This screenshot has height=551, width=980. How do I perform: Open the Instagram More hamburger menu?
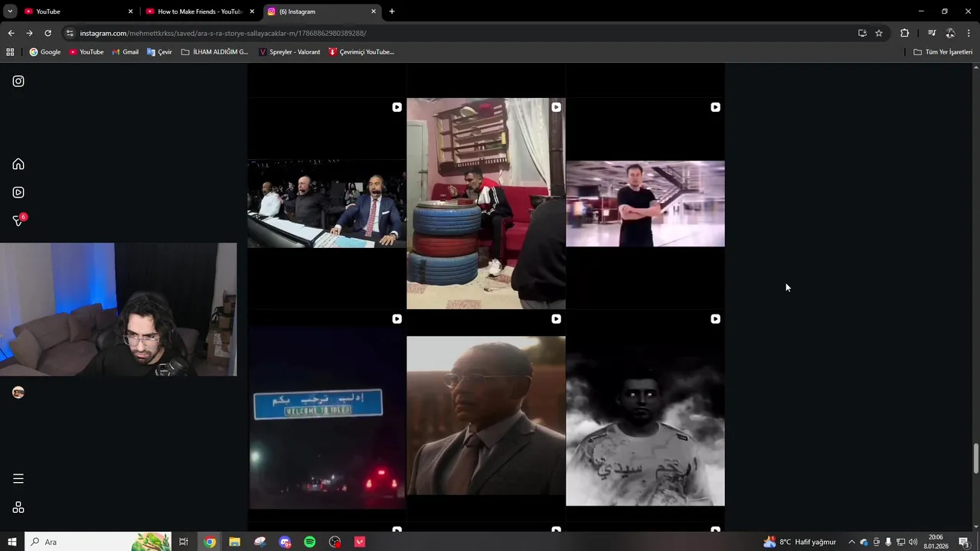point(18,478)
